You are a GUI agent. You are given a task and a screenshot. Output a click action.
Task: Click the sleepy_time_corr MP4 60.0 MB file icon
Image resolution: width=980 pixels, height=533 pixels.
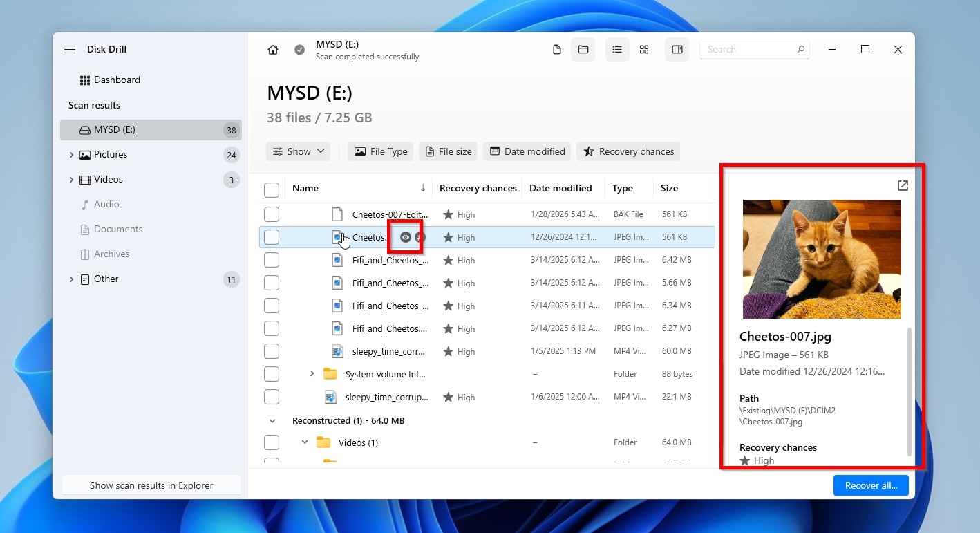(337, 351)
